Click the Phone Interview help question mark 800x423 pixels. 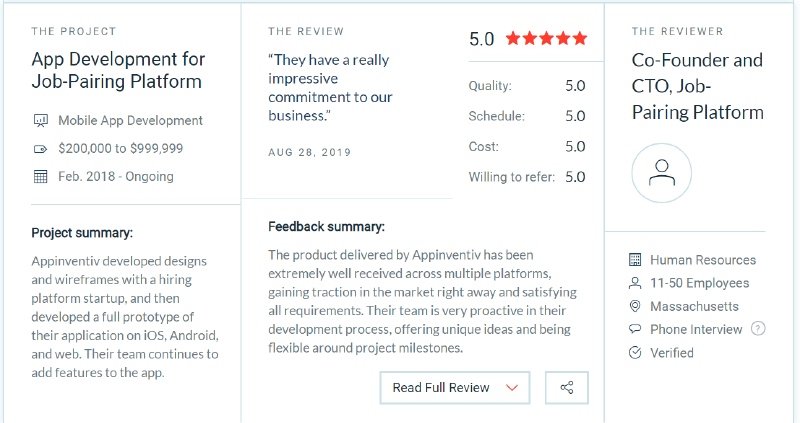758,329
